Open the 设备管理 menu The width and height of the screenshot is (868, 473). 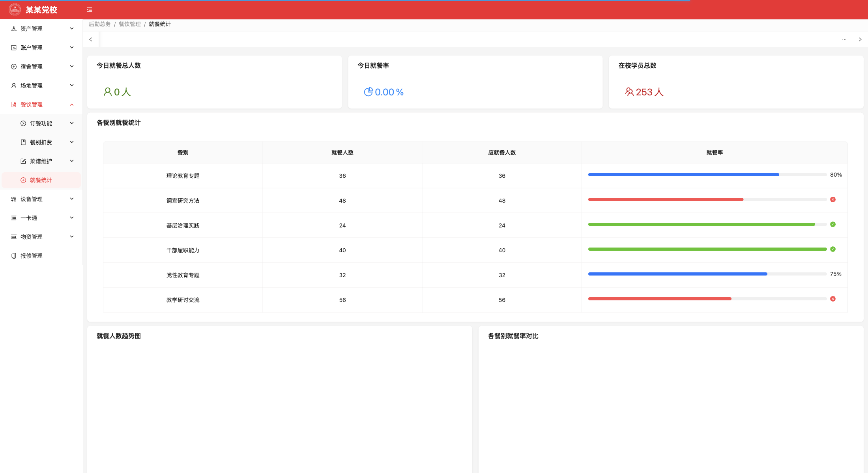click(x=41, y=199)
